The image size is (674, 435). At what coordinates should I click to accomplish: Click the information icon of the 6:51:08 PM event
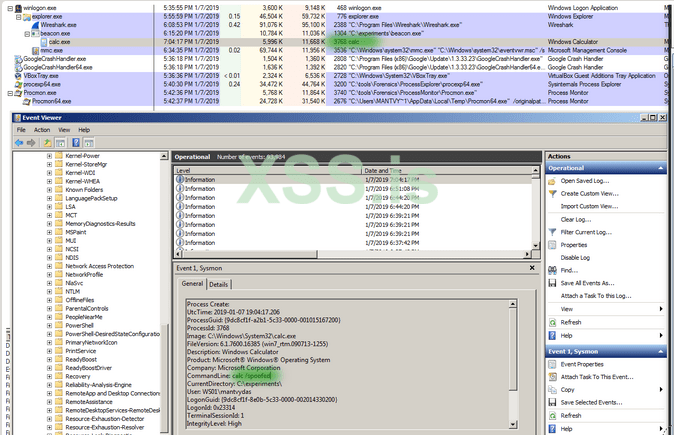(x=180, y=188)
